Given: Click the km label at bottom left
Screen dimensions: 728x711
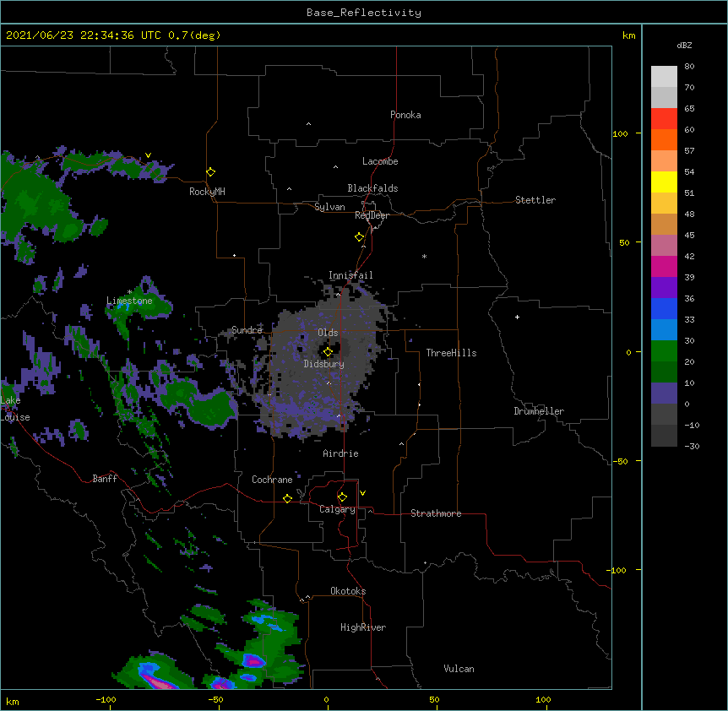Looking at the screenshot, I should 13,701.
